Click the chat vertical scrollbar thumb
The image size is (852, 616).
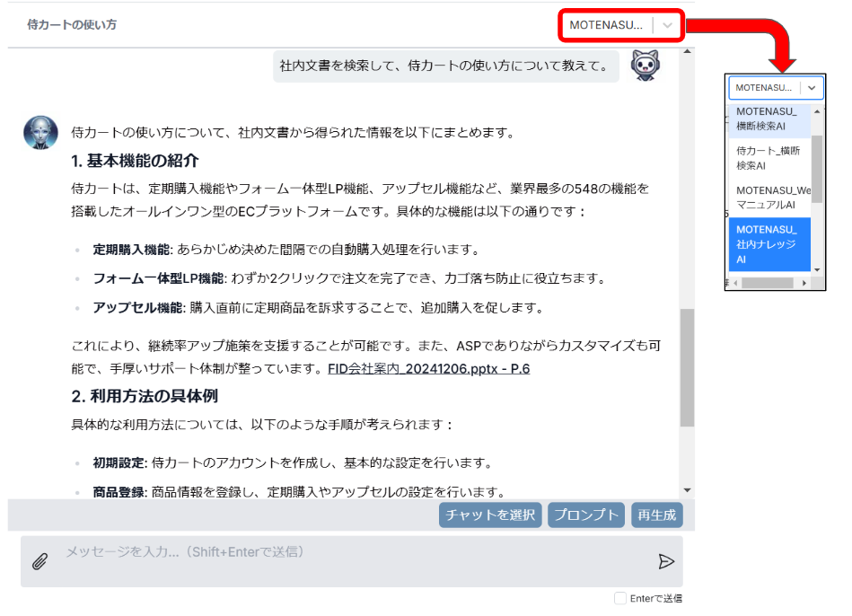point(688,368)
